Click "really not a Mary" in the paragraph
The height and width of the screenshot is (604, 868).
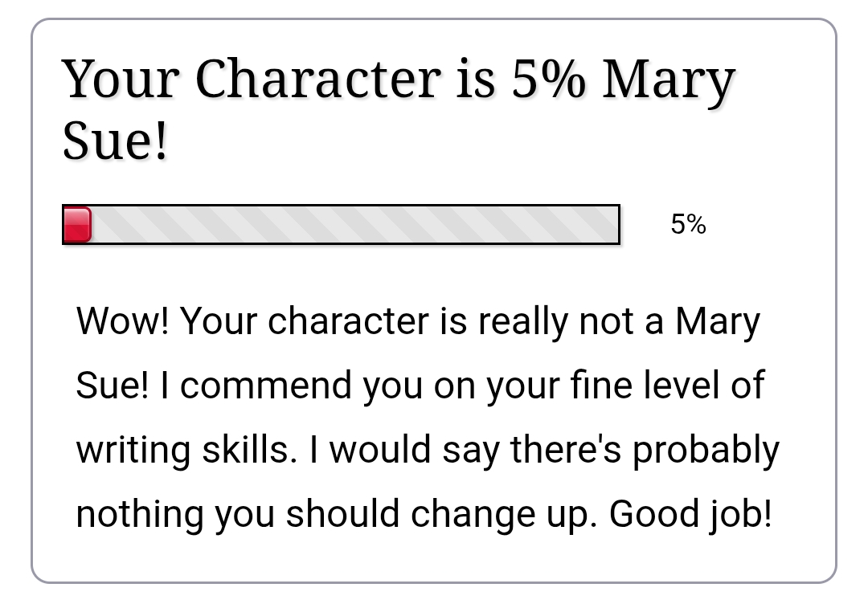pos(619,321)
